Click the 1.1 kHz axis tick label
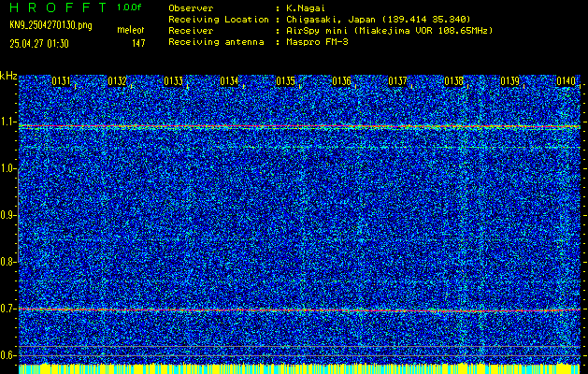The height and width of the screenshot is (374, 588). pyautogui.click(x=8, y=122)
